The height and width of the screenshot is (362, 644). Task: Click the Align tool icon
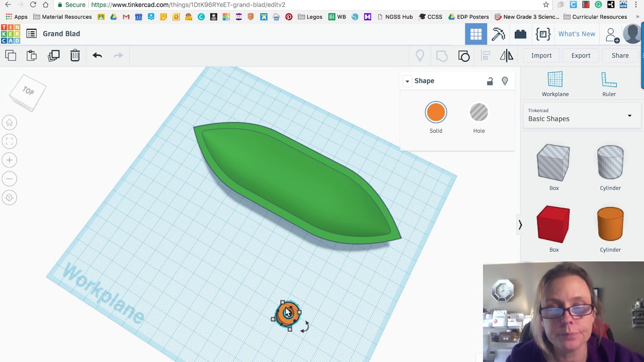point(486,55)
